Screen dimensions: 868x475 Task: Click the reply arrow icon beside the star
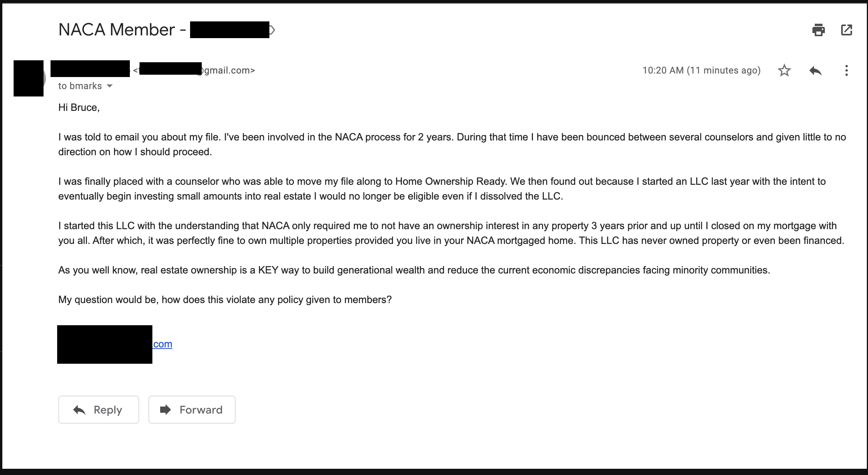815,70
